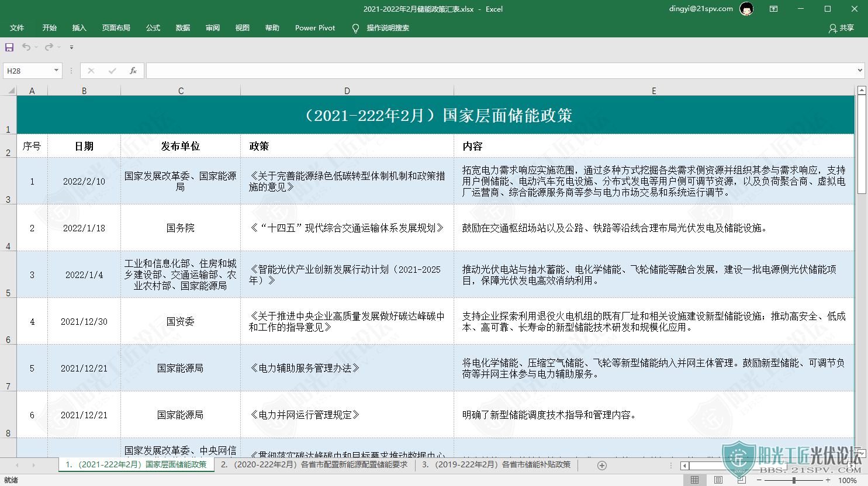Open zoom dialog via 100% label

848,480
